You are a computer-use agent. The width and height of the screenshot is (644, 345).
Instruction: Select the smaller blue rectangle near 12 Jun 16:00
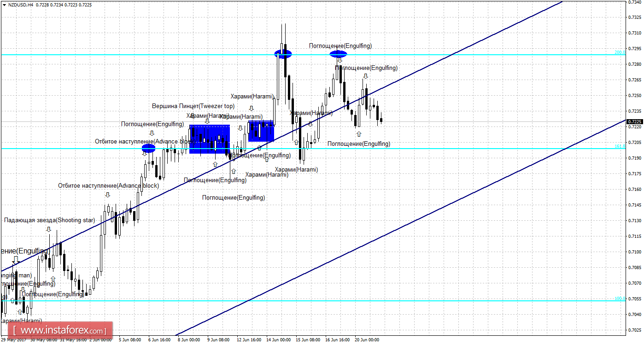coord(261,131)
